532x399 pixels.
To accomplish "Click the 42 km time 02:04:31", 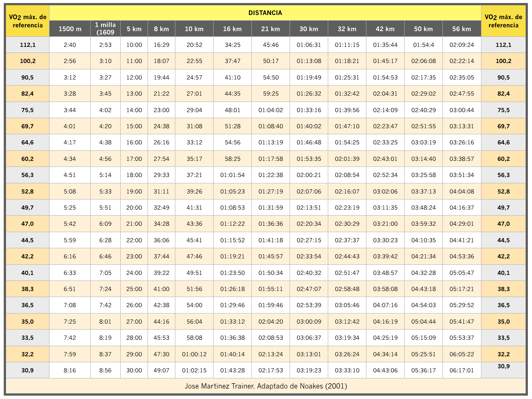I will pos(385,94).
